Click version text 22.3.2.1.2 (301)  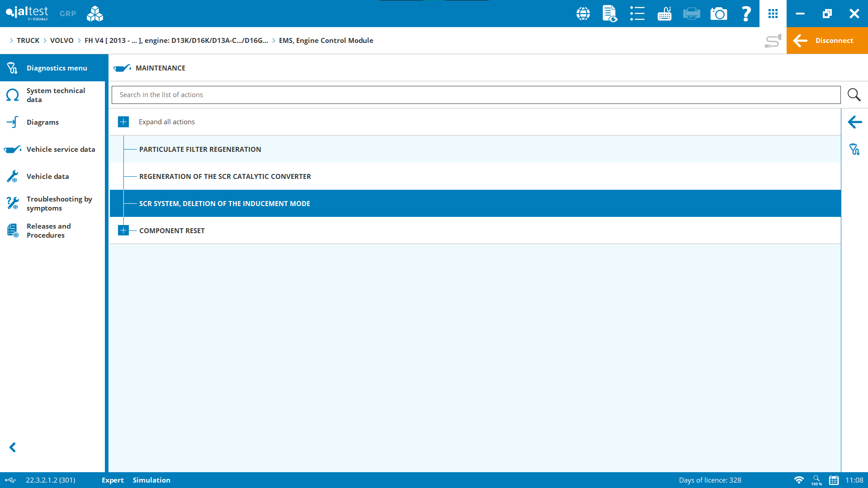[x=51, y=480]
